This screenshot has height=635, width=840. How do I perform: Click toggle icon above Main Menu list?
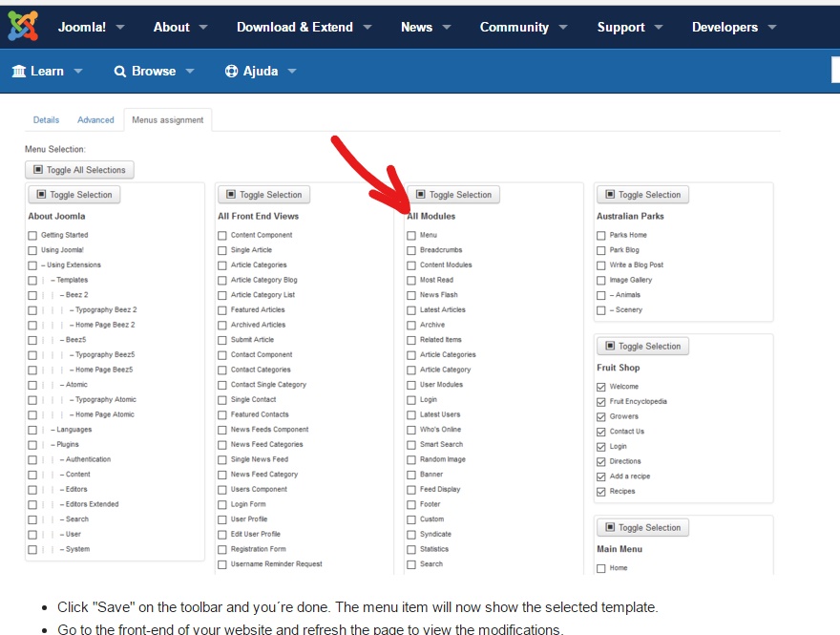coord(610,527)
